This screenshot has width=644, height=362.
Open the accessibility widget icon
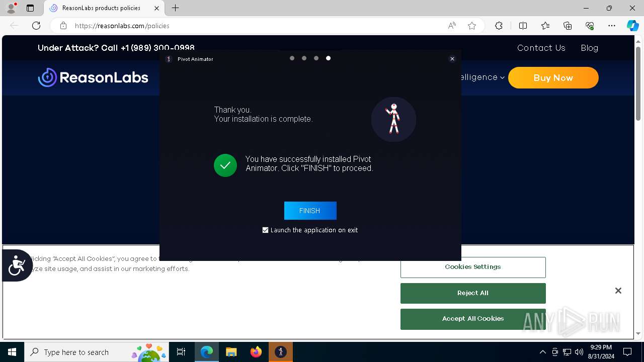coord(17,265)
